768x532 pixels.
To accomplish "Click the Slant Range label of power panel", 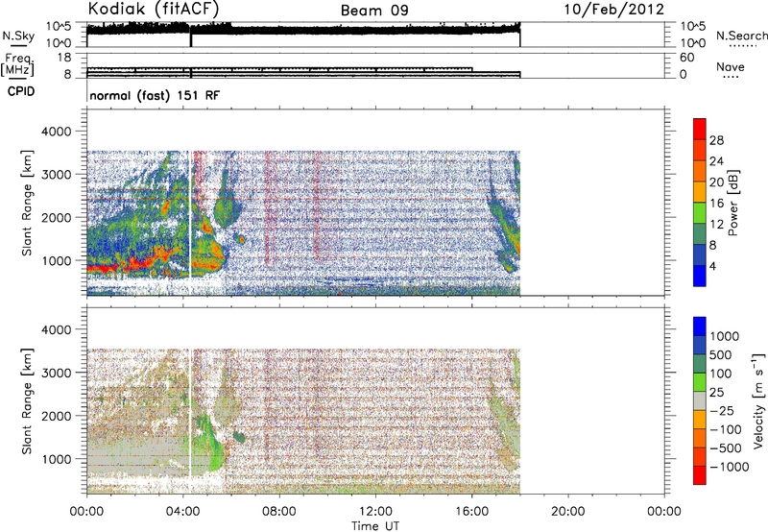I will click(27, 203).
